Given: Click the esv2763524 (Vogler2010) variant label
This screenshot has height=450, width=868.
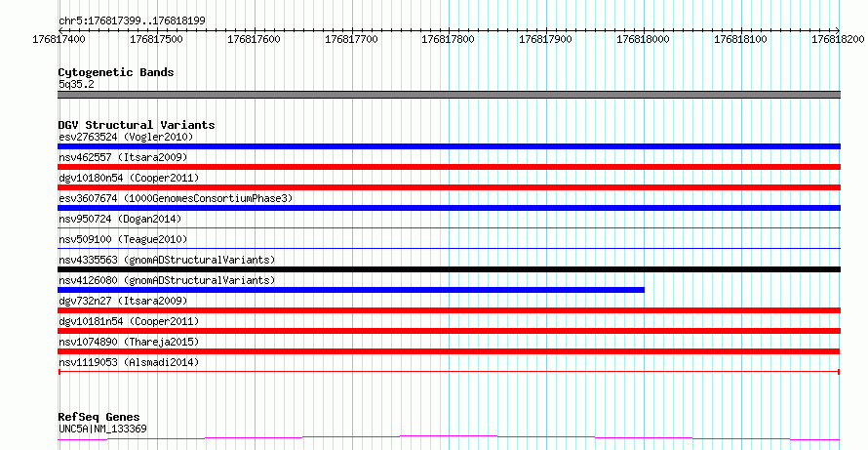Looking at the screenshot, I should coord(125,137).
